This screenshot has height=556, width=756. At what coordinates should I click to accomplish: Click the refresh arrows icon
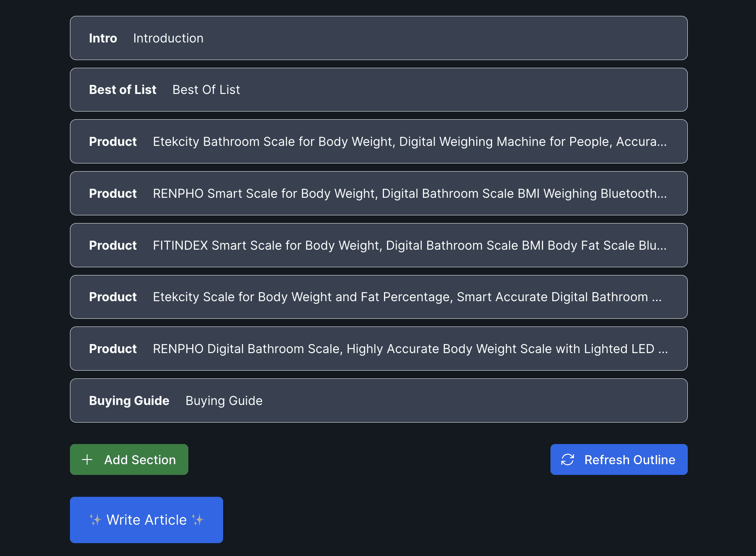tap(568, 459)
